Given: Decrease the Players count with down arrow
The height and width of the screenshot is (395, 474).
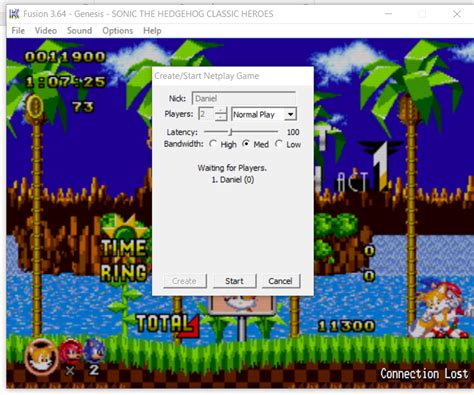Looking at the screenshot, I should click(x=221, y=117).
